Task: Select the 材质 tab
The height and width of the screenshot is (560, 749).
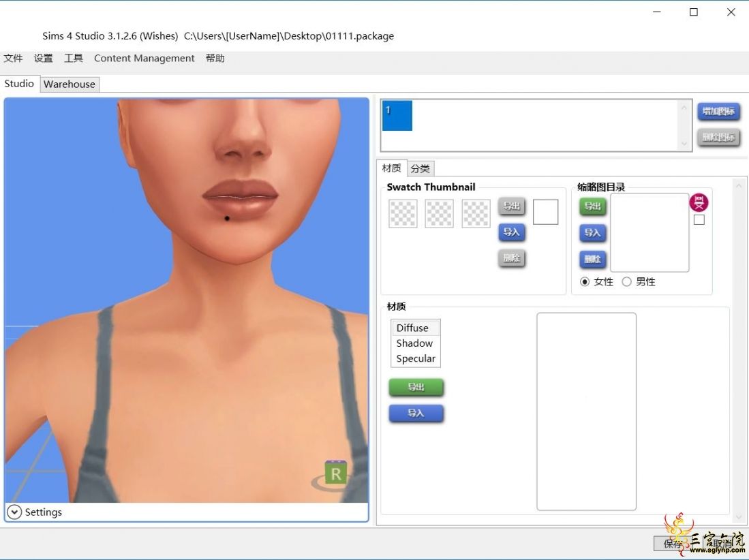Action: (x=392, y=168)
